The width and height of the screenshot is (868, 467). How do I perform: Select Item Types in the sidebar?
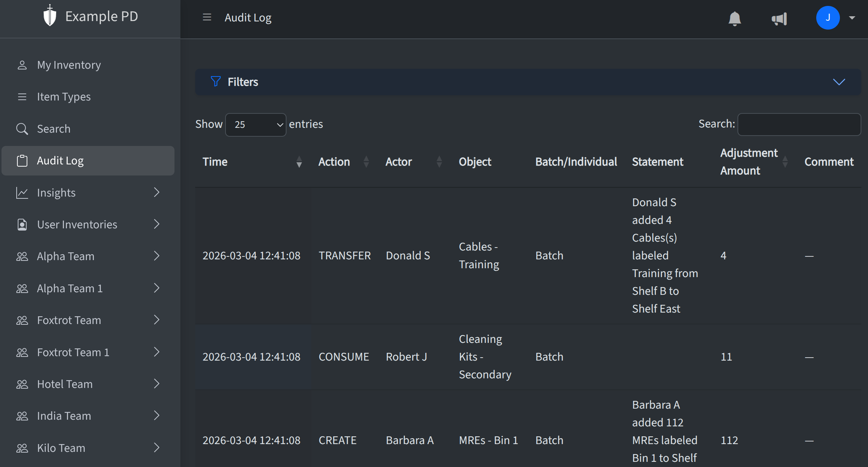pyautogui.click(x=64, y=96)
